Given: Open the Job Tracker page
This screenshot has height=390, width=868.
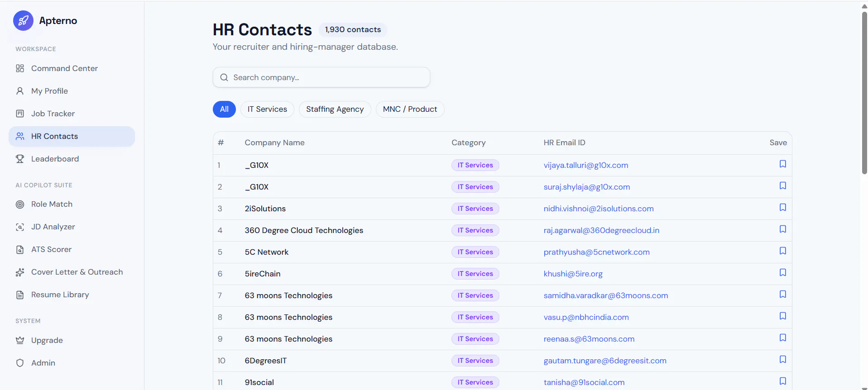Looking at the screenshot, I should point(72,114).
